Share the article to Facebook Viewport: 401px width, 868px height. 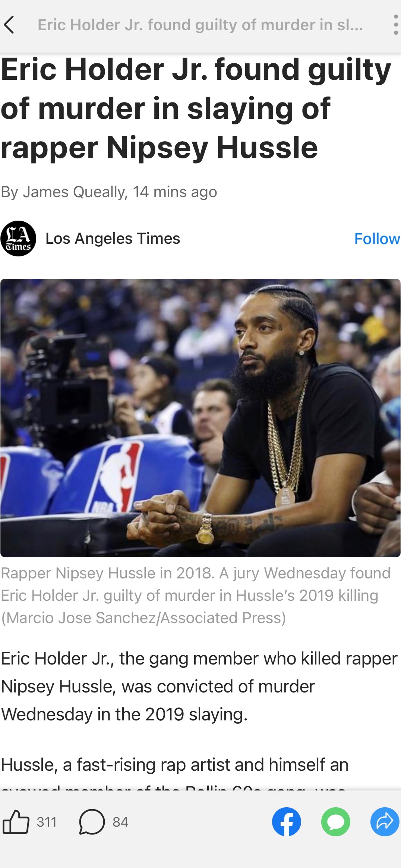point(286,822)
